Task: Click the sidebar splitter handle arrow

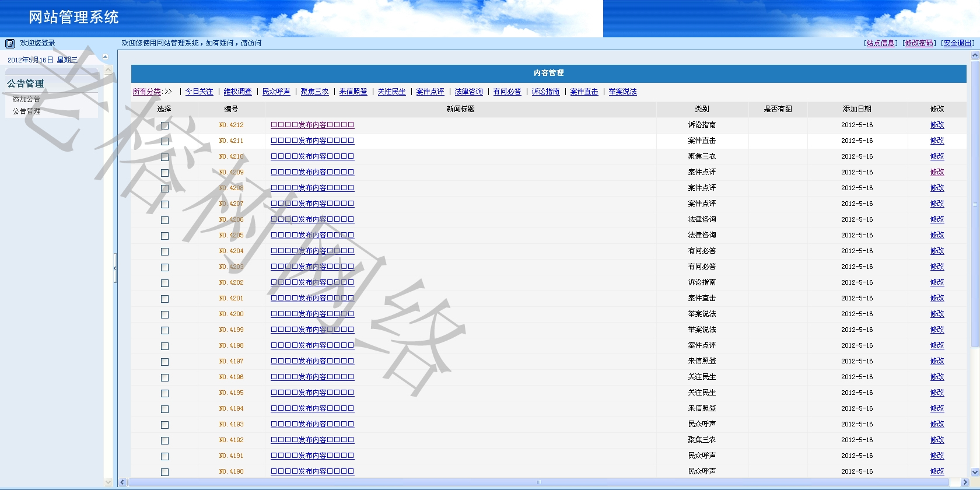Action: [115, 268]
